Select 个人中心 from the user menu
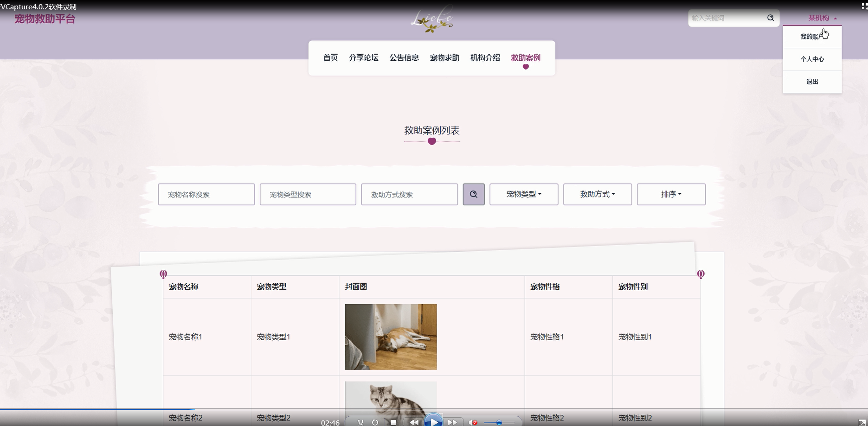Screen dimensions: 868x426 [812, 59]
